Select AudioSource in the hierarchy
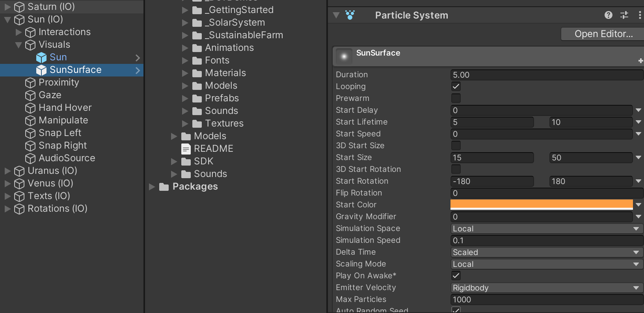This screenshot has width=644, height=313. coord(67,158)
